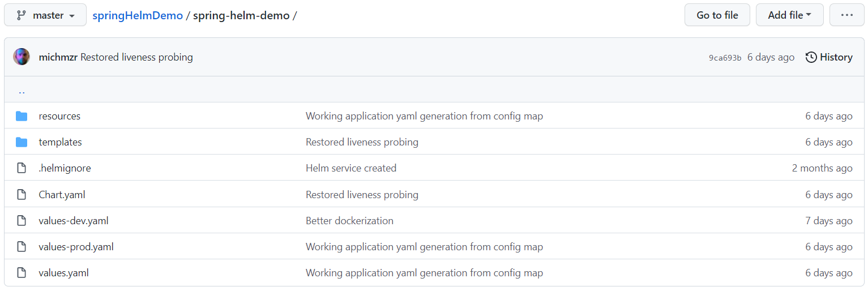Open commit hash 9ca693b
Viewport: 868px width, 291px height.
click(725, 58)
